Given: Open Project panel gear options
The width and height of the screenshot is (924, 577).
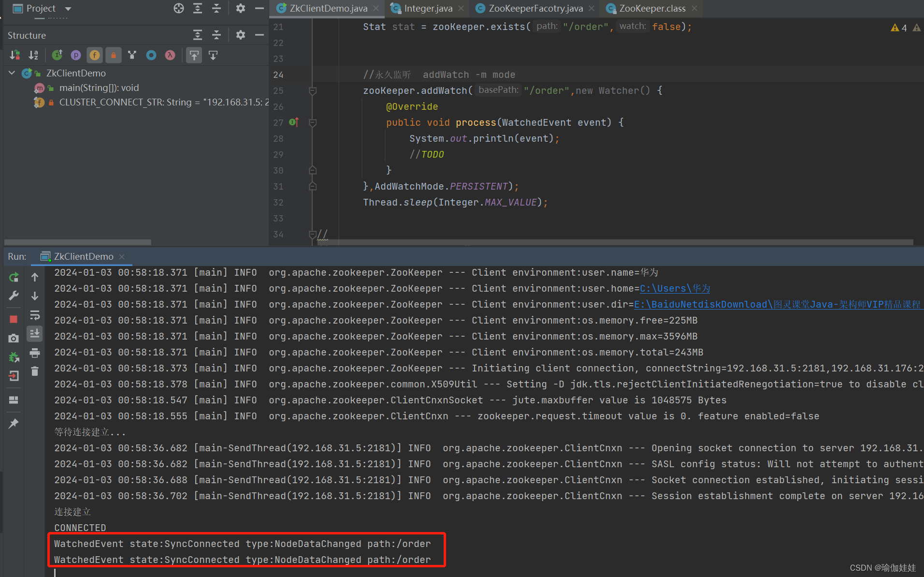Looking at the screenshot, I should tap(240, 8).
